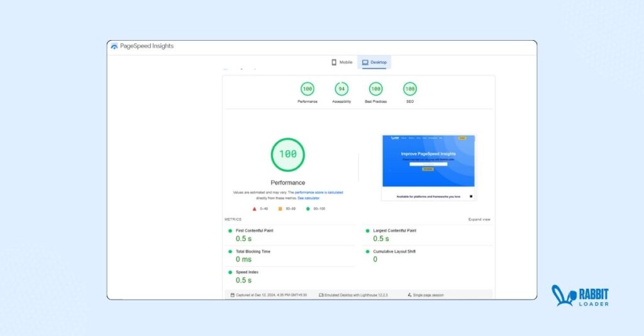This screenshot has height=336, width=644.
Task: Click the calendar icon beside Captured at
Action: point(233,295)
